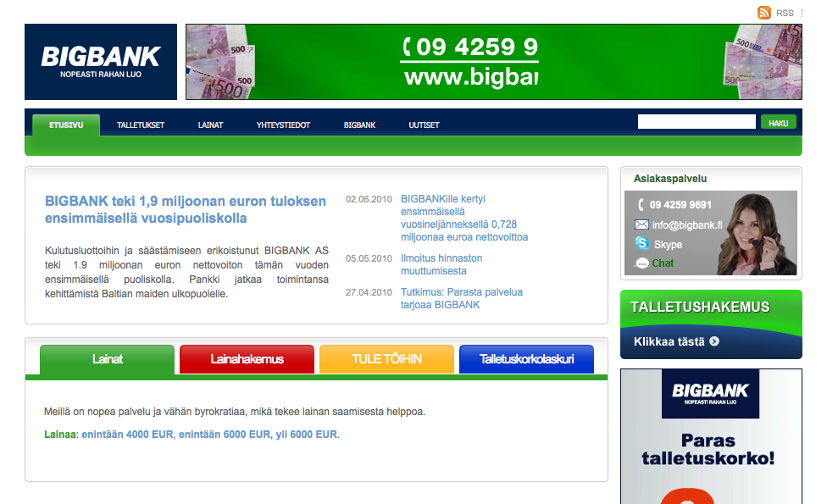Select the yellow TULE TÖIHIN tab
Viewport: 827px width, 504px height.
(x=386, y=359)
